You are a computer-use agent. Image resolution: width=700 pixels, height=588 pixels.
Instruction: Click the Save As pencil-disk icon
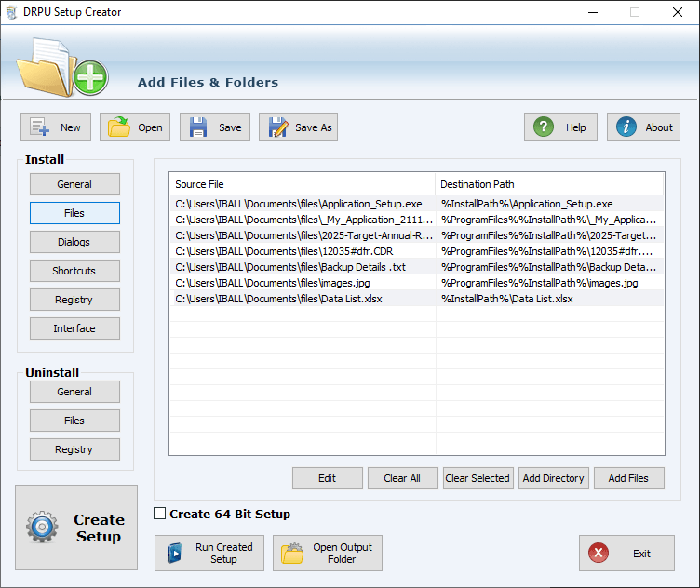278,127
